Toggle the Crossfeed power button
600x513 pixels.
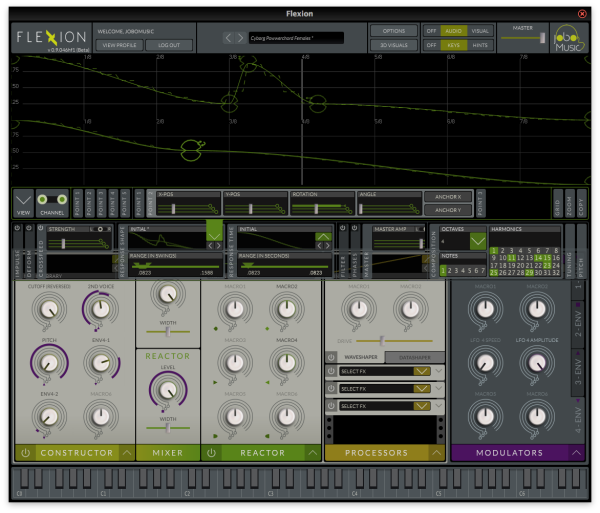coord(41,228)
